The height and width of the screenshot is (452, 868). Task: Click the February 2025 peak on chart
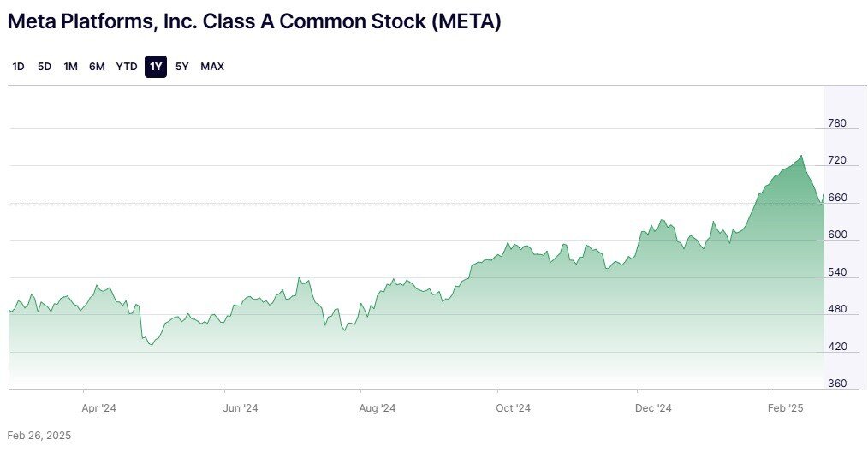pos(801,156)
